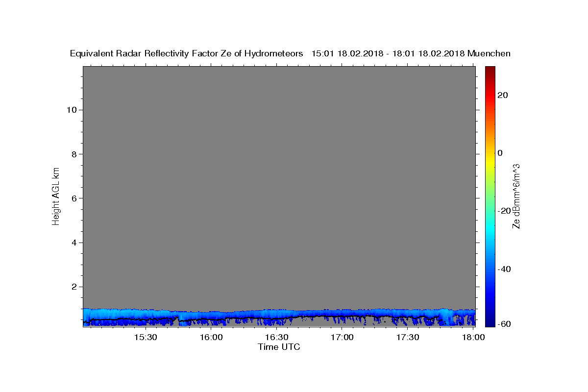Screen dimensions: 588x392
Task: Click the '17:30' time tick label
Action: pos(407,337)
